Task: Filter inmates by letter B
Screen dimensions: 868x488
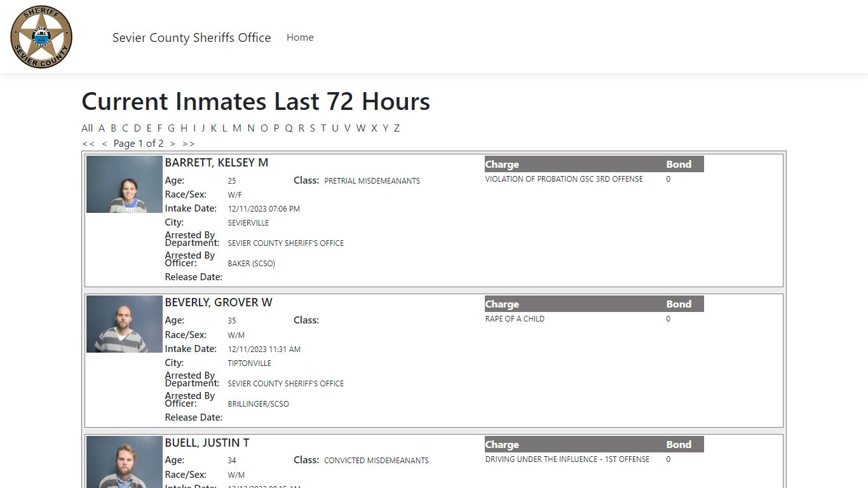Action: tap(114, 128)
